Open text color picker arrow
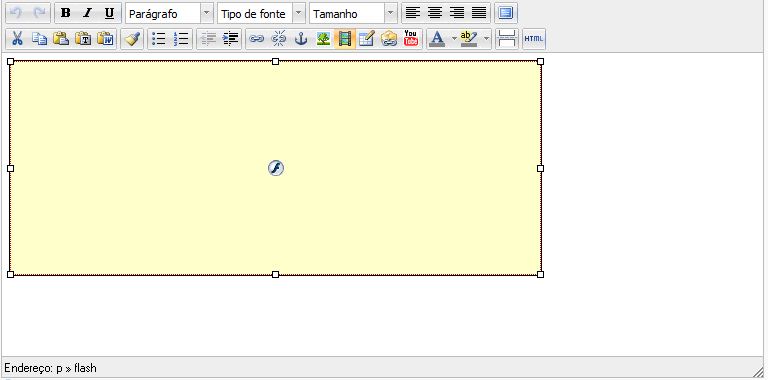The width and height of the screenshot is (768, 380). [x=454, y=39]
